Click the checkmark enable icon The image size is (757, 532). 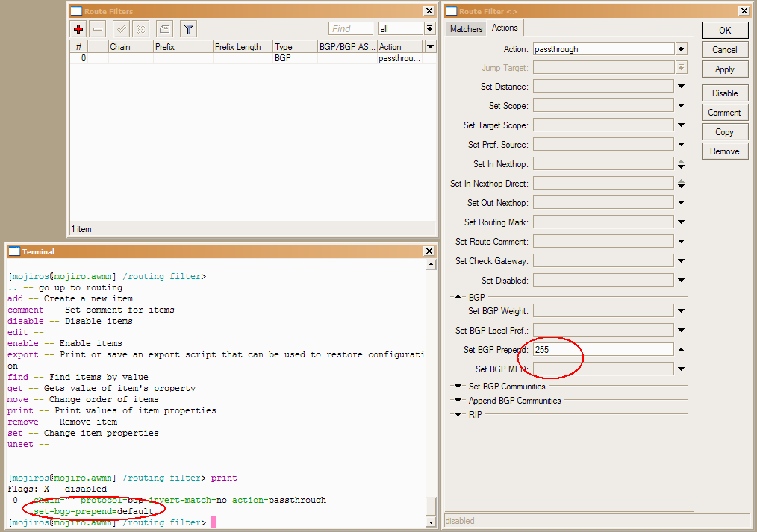tap(120, 29)
